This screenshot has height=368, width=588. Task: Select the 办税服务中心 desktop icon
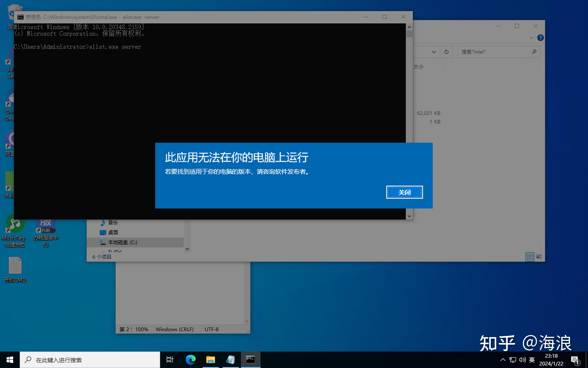(46, 233)
